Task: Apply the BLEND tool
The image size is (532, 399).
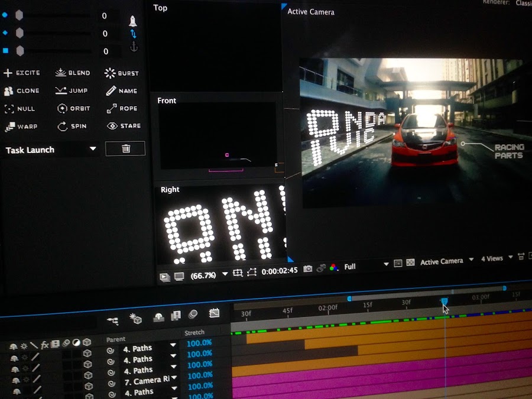Action: tap(73, 73)
